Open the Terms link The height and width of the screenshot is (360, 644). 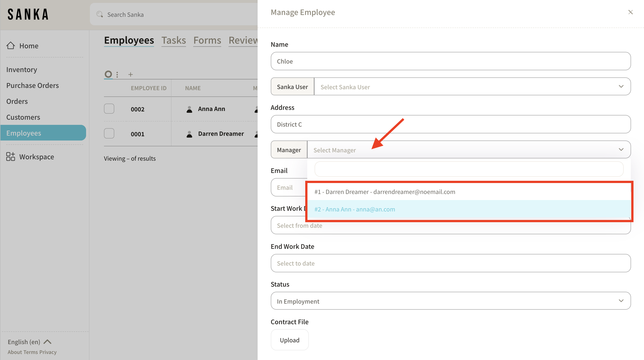click(x=31, y=352)
